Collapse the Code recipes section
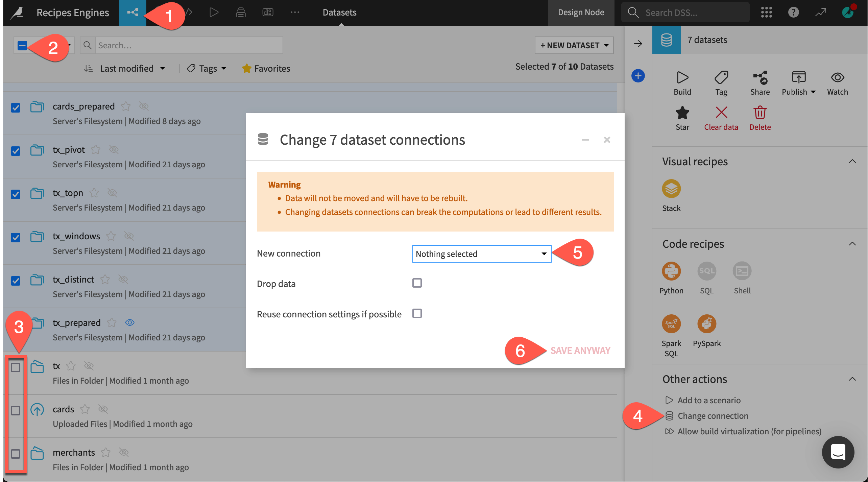 point(852,244)
